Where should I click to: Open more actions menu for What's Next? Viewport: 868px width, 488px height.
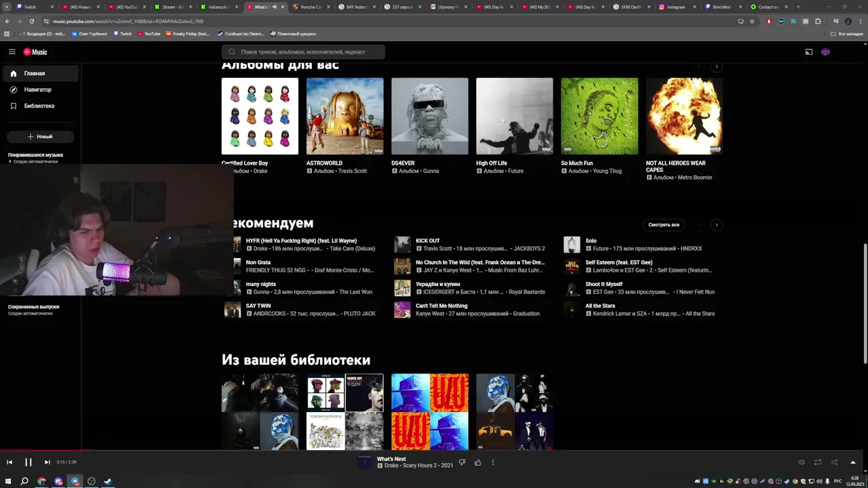click(493, 462)
